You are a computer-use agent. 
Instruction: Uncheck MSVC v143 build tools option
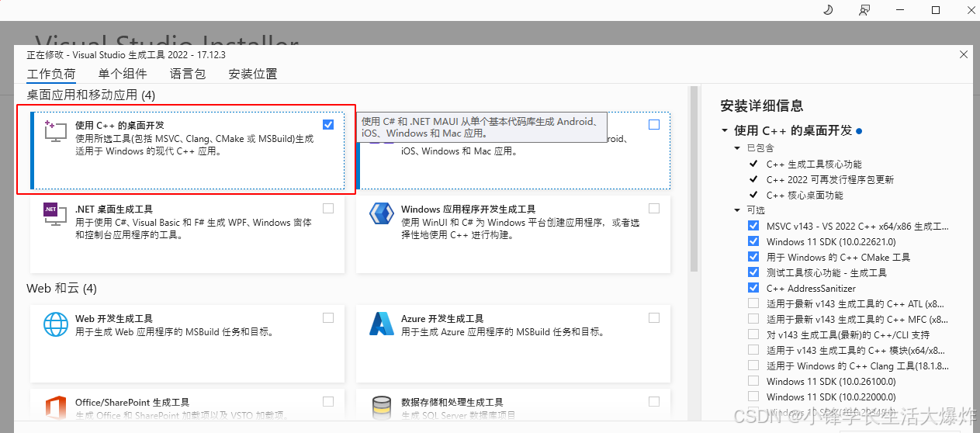753,226
